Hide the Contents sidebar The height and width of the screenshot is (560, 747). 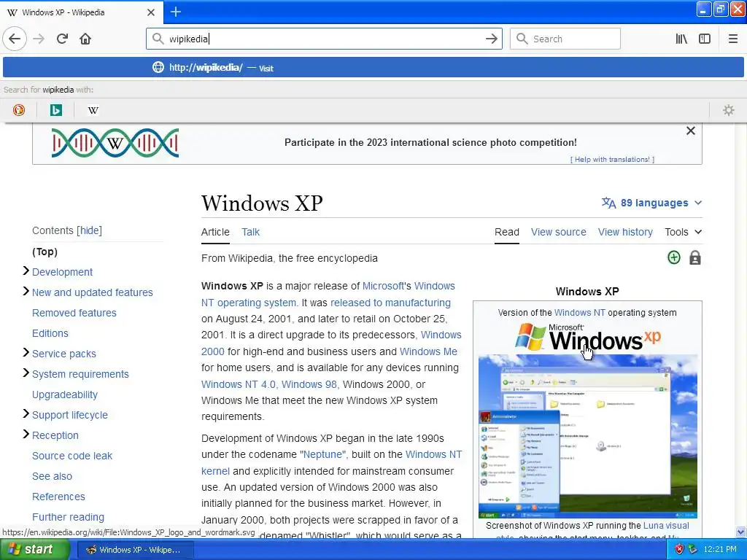(x=90, y=230)
